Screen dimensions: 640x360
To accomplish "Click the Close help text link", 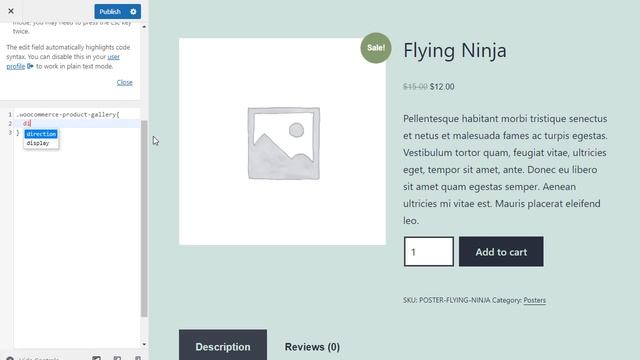I will 124,82.
